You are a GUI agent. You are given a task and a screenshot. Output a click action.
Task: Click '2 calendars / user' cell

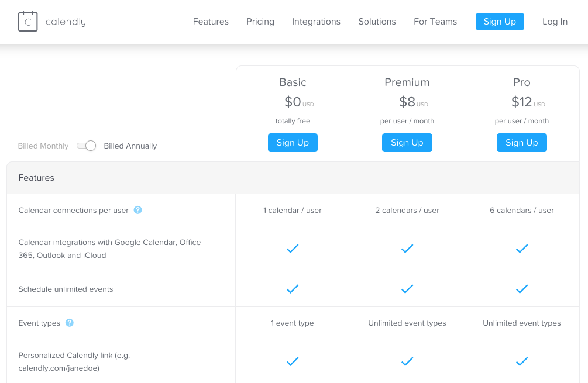[x=407, y=211]
